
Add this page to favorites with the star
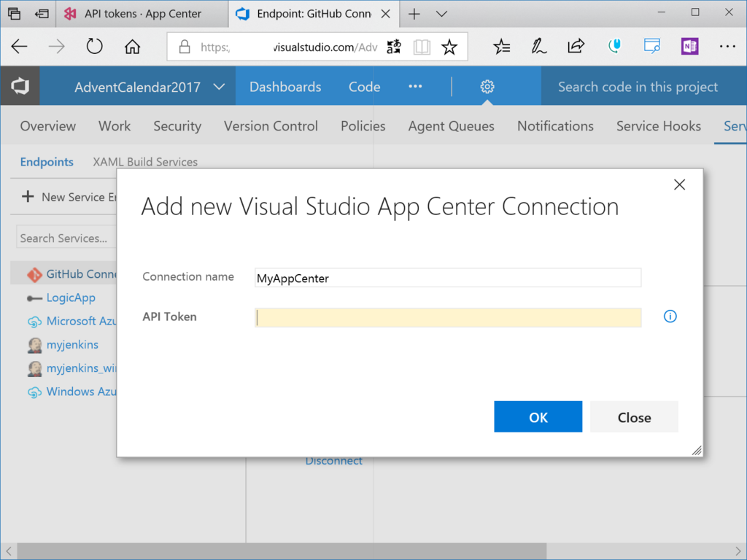pyautogui.click(x=449, y=47)
